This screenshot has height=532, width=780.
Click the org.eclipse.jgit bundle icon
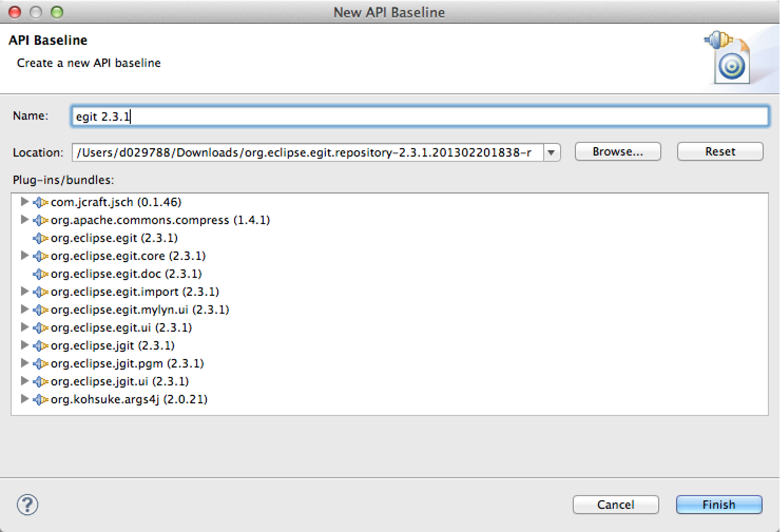pos(40,346)
